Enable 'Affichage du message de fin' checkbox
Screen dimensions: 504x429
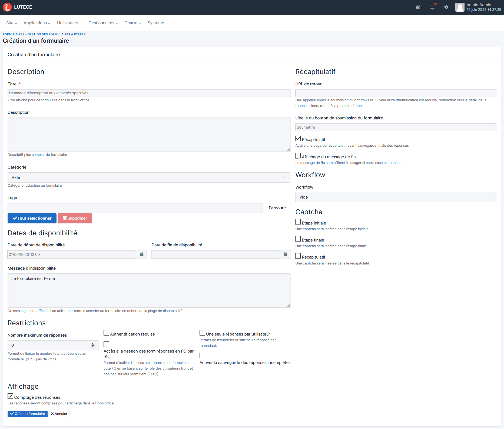point(298,156)
